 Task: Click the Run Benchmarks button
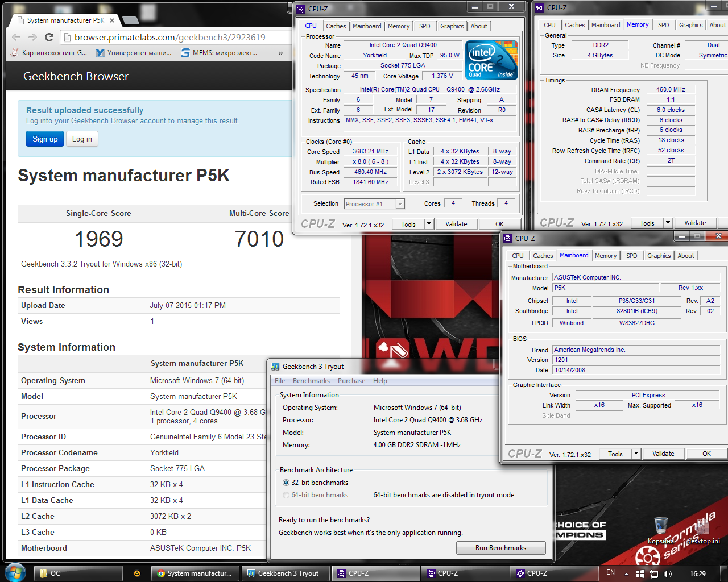pyautogui.click(x=500, y=548)
